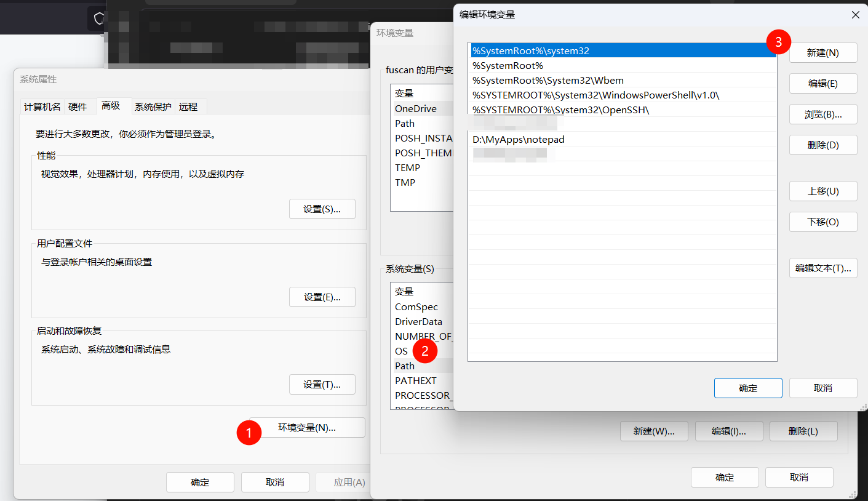Select the D:\MyApps\notepad path entry

tap(518, 140)
